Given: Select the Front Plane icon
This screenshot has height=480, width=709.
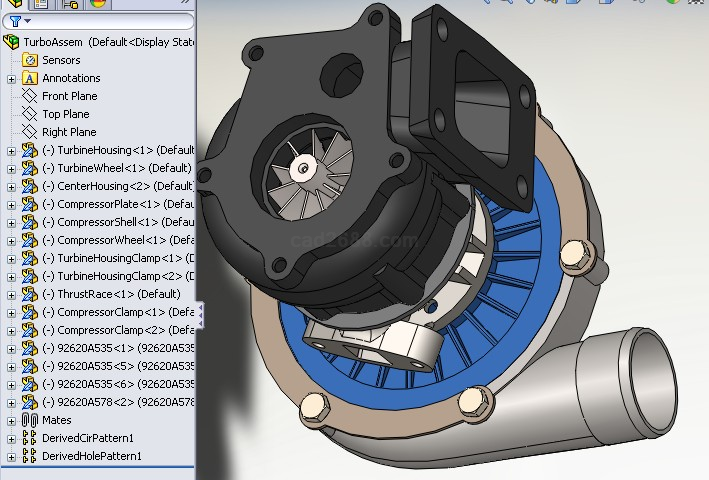Looking at the screenshot, I should click(x=30, y=96).
